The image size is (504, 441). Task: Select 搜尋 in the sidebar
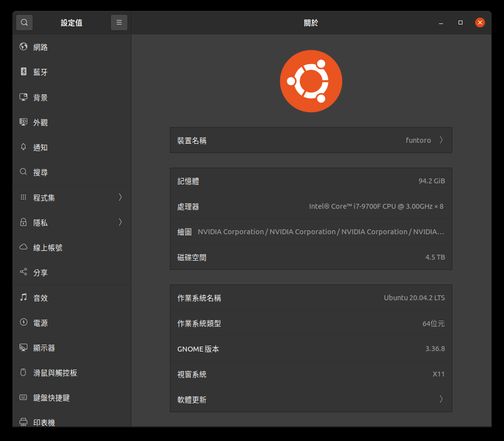[x=72, y=172]
